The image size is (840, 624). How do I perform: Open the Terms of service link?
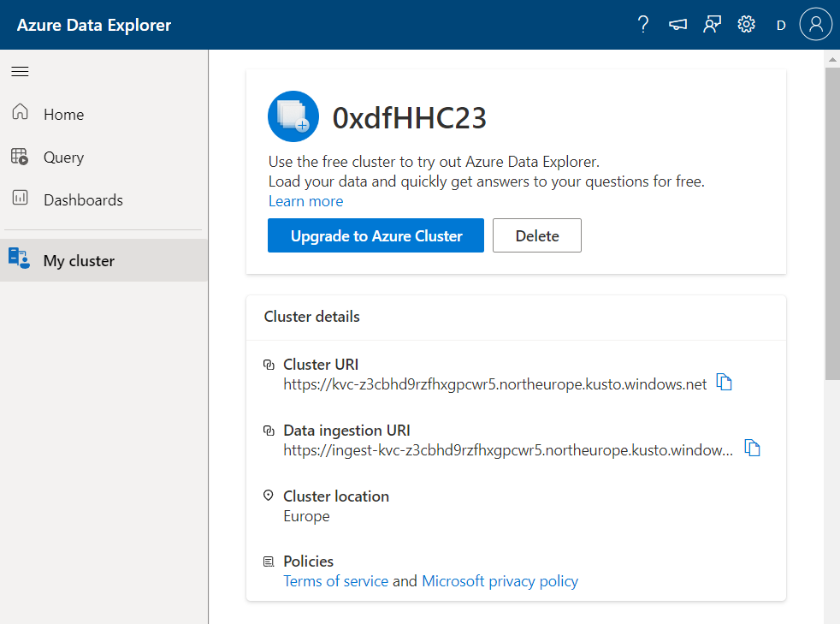335,581
